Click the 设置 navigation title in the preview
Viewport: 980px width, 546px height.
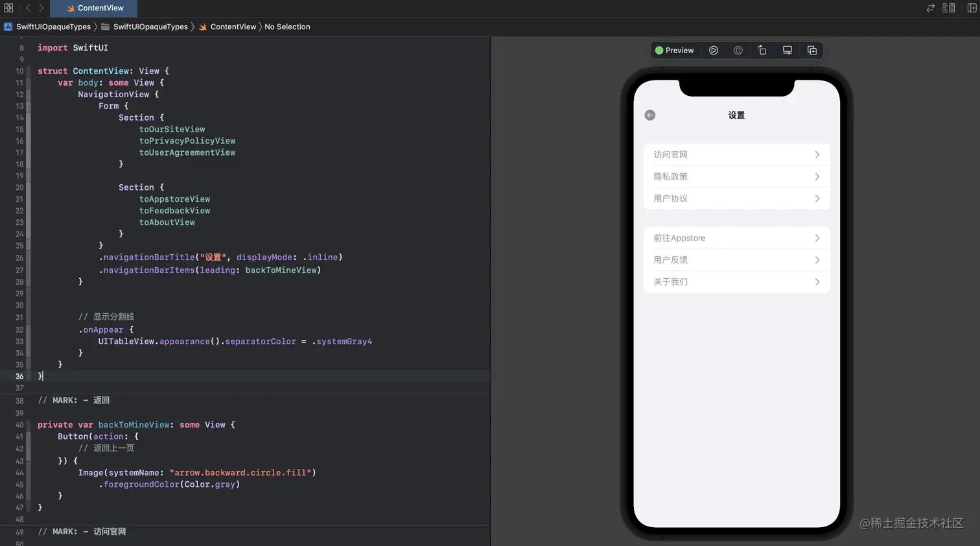coord(736,115)
